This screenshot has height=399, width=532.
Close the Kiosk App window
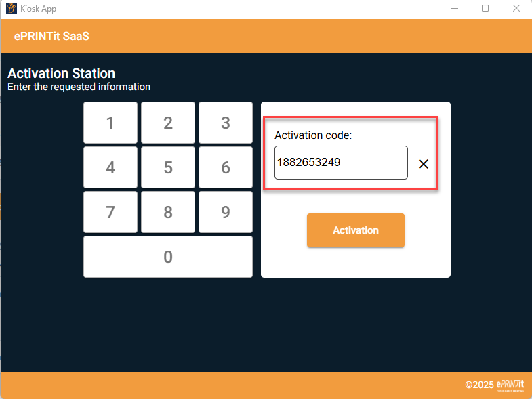pyautogui.click(x=516, y=9)
